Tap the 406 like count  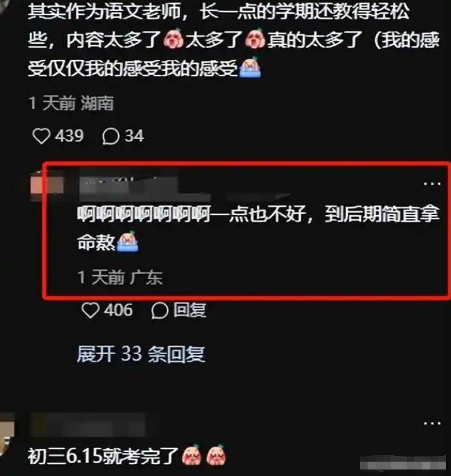[x=119, y=310]
